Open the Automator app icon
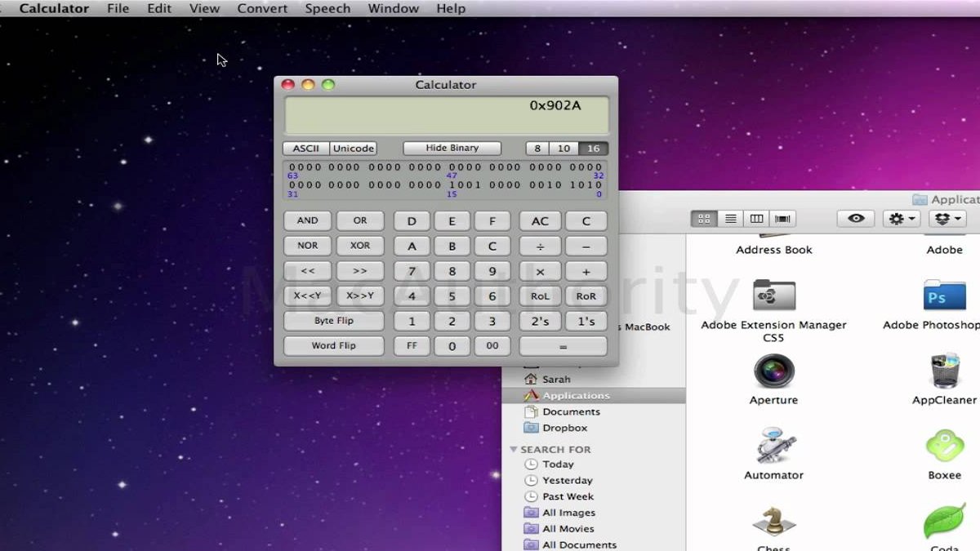The image size is (980, 551). (x=773, y=446)
